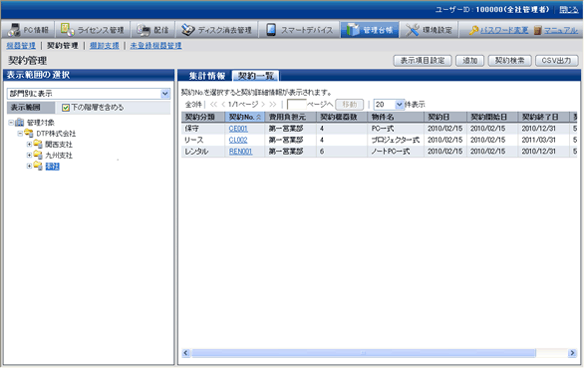Expand the 九州支社 tree node
Viewport: 584px width, 368px height.
(29, 155)
